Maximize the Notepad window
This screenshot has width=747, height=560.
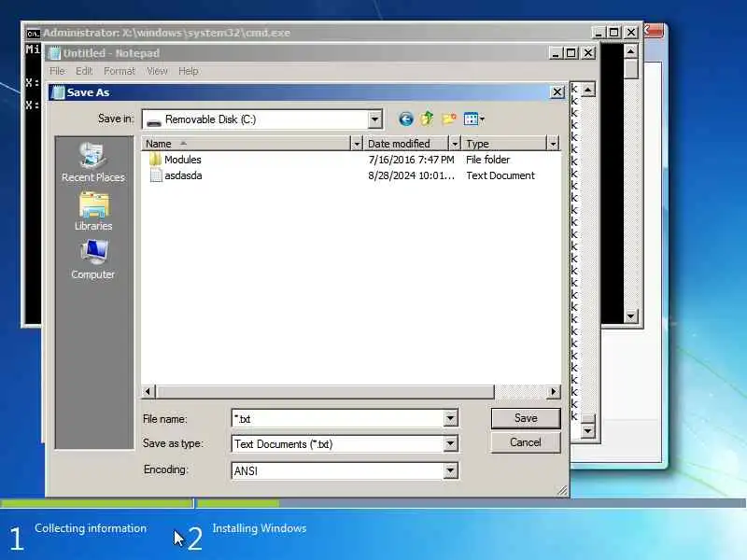[571, 53]
